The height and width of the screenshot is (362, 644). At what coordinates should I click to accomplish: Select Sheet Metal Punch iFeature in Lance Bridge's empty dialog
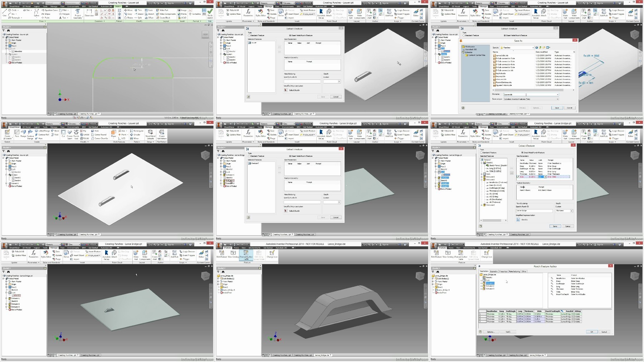tap(290, 156)
